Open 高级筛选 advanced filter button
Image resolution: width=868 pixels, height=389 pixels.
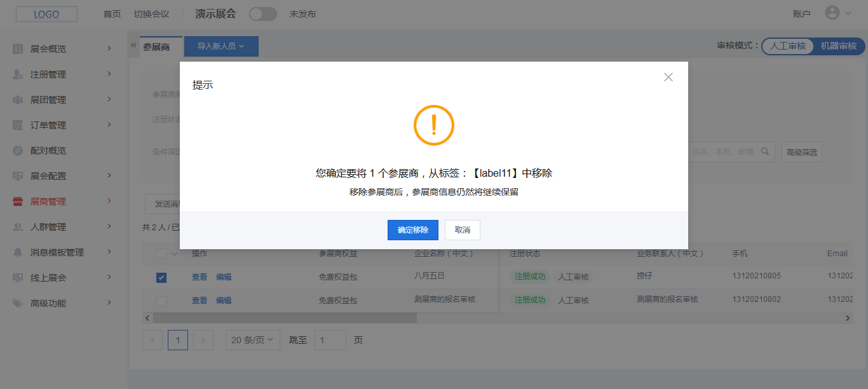point(802,152)
